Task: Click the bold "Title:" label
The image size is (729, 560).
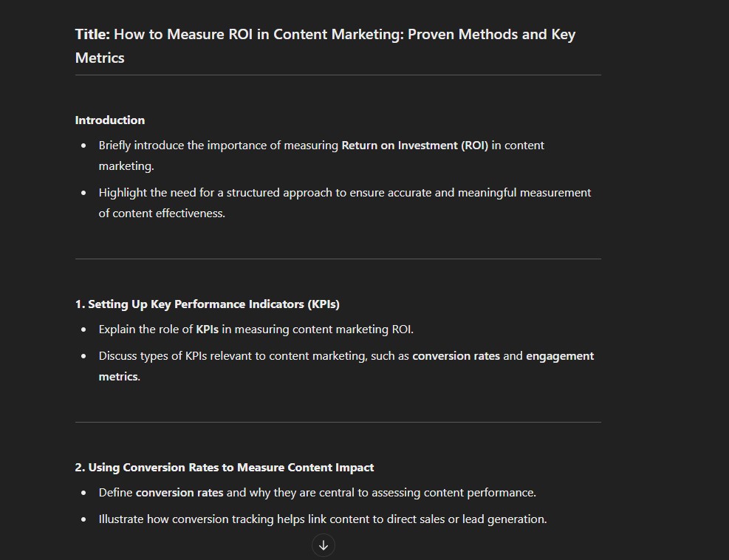Action: click(x=92, y=35)
